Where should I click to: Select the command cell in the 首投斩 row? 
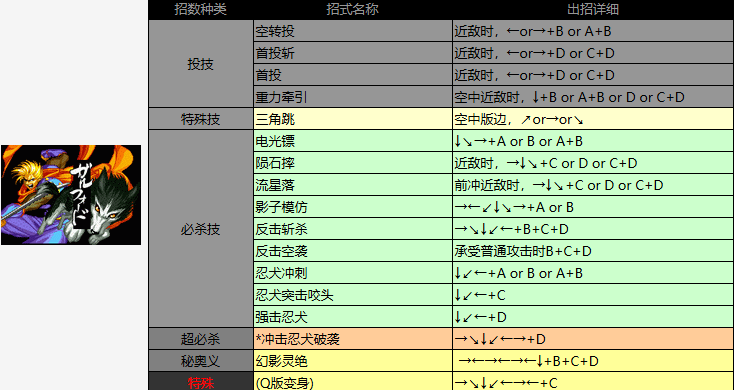[593, 53]
